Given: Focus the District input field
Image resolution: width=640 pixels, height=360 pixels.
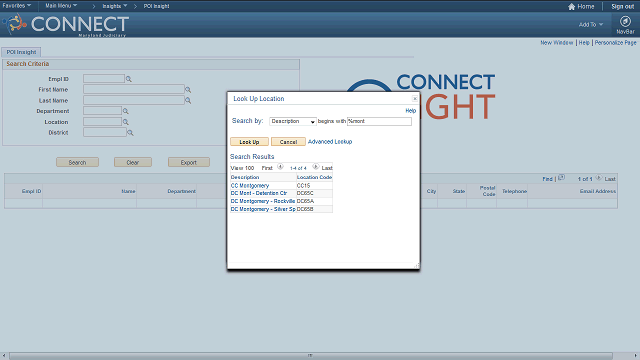Looking at the screenshot, I should tap(105, 132).
